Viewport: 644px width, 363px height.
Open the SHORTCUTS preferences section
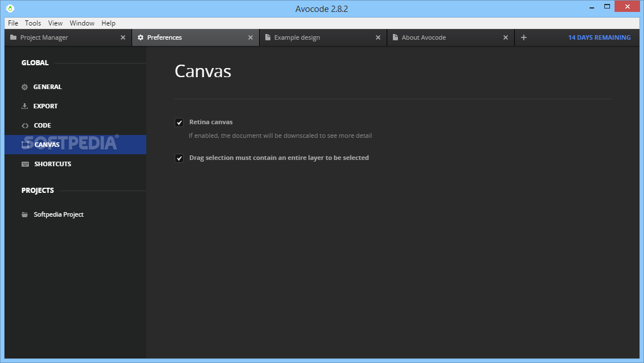tap(75, 164)
